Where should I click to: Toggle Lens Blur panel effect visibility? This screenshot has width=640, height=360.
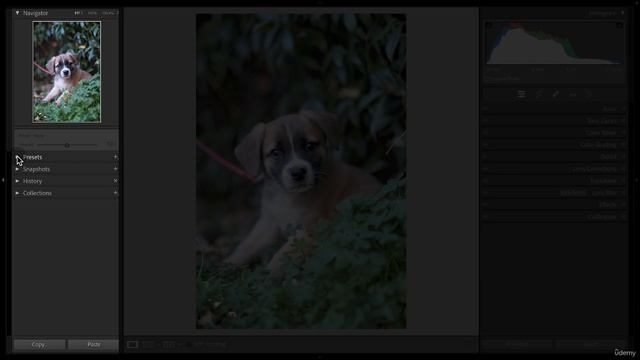[x=486, y=193]
